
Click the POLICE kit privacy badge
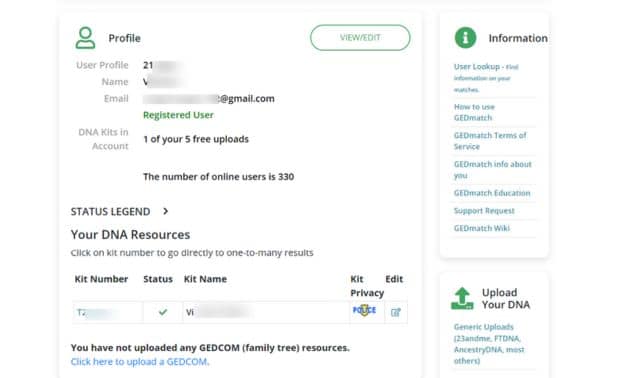click(364, 310)
